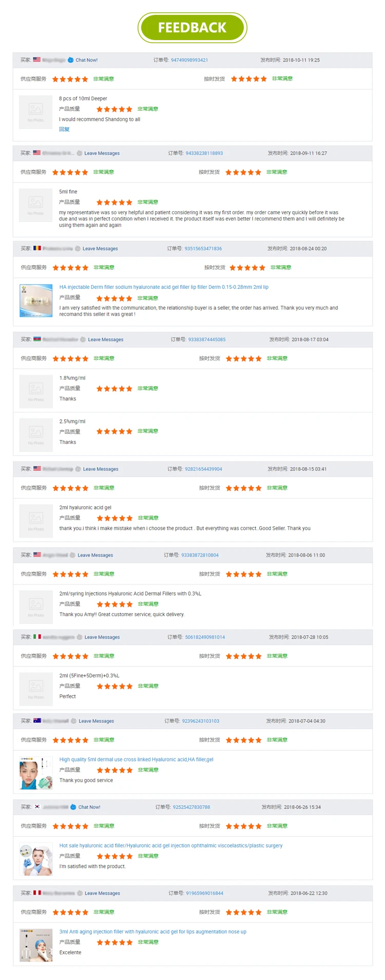Click the blue Chat Now! icon in first review

(71, 60)
